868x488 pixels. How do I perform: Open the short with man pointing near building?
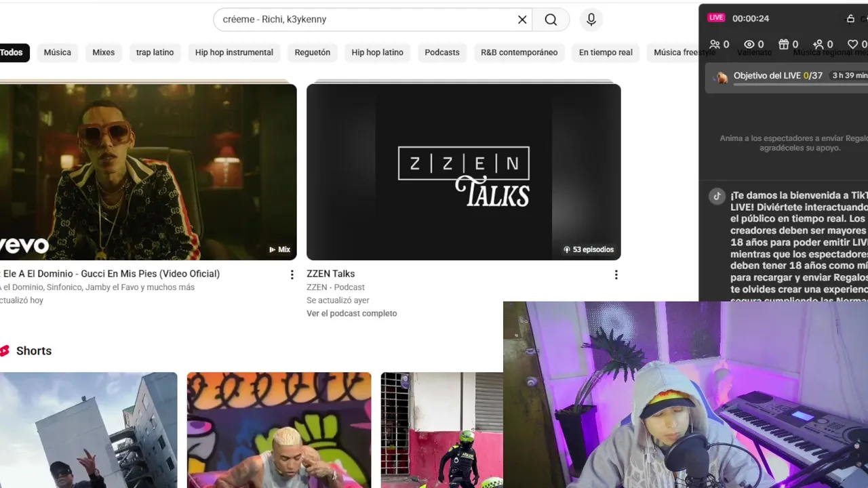pyautogui.click(x=88, y=430)
